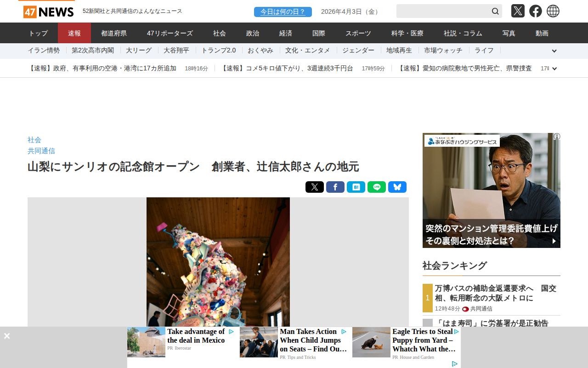Screen dimensions: 588x368
Task: Expand the breaking news ticker
Action: [554, 69]
